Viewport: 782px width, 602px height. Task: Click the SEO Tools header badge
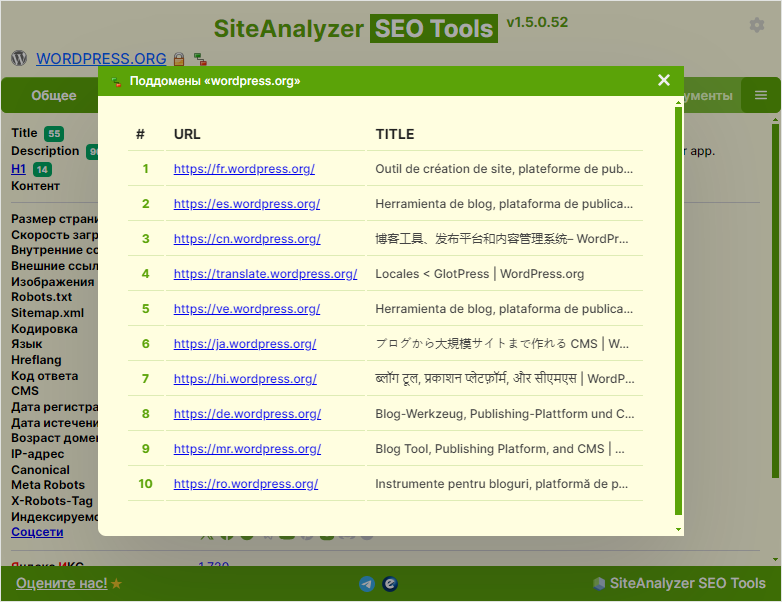tap(434, 28)
